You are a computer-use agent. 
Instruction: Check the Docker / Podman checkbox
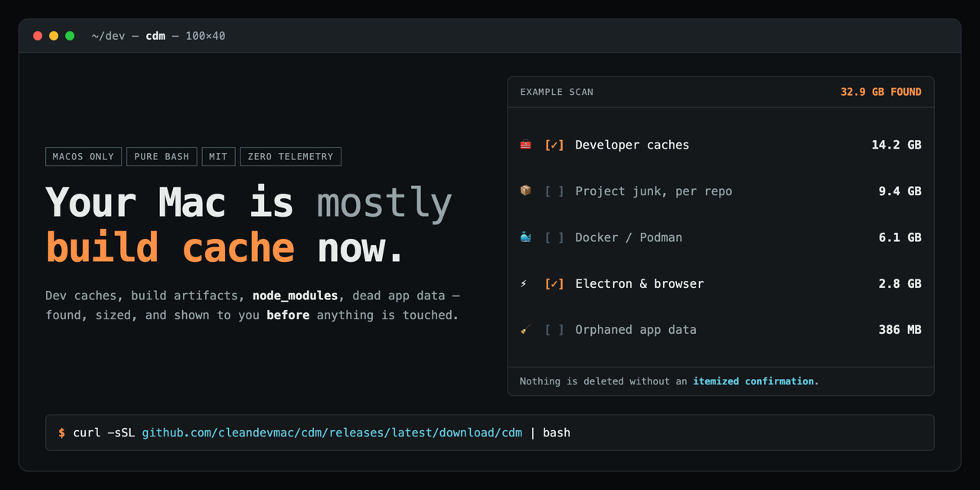[554, 237]
